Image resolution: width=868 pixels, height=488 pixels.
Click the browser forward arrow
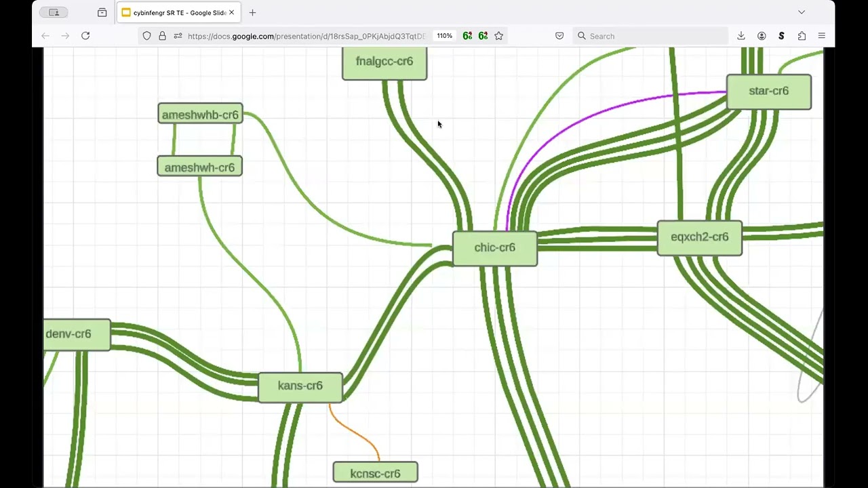(x=65, y=36)
